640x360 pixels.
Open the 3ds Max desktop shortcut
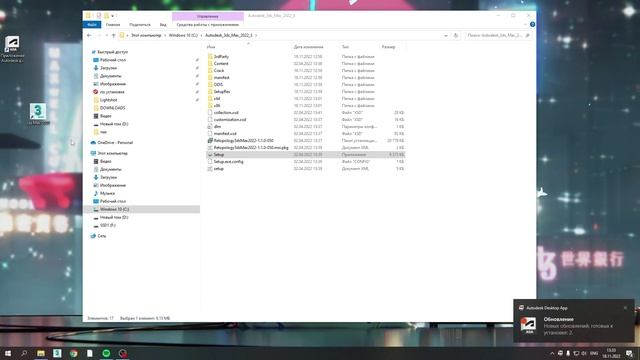click(x=38, y=114)
